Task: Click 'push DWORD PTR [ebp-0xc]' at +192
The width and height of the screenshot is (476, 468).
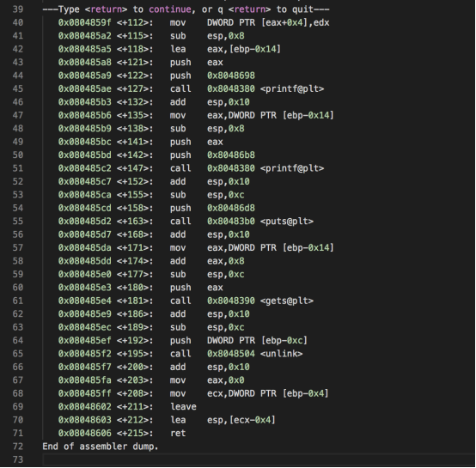Action: click(239, 341)
